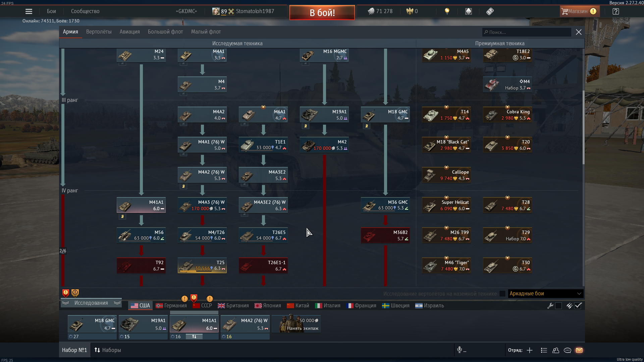Click Нанять экипаж recruit crew button
The width and height of the screenshot is (644, 362).
(x=296, y=324)
